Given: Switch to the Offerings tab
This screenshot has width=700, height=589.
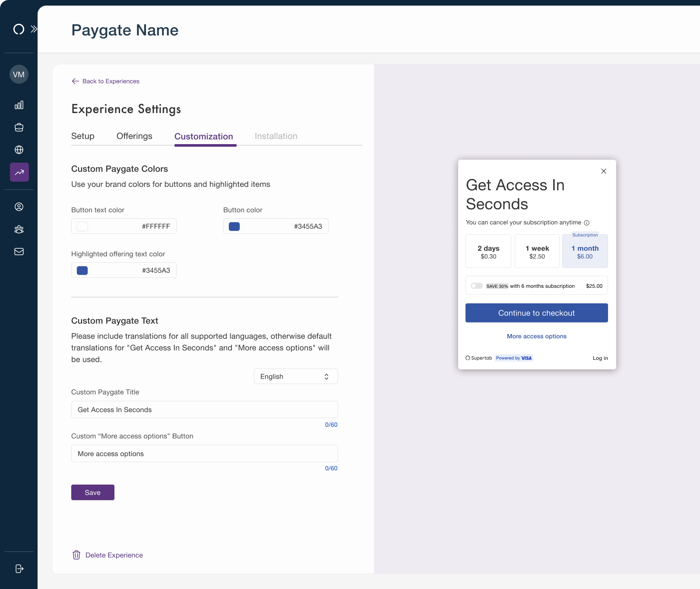Looking at the screenshot, I should [134, 136].
